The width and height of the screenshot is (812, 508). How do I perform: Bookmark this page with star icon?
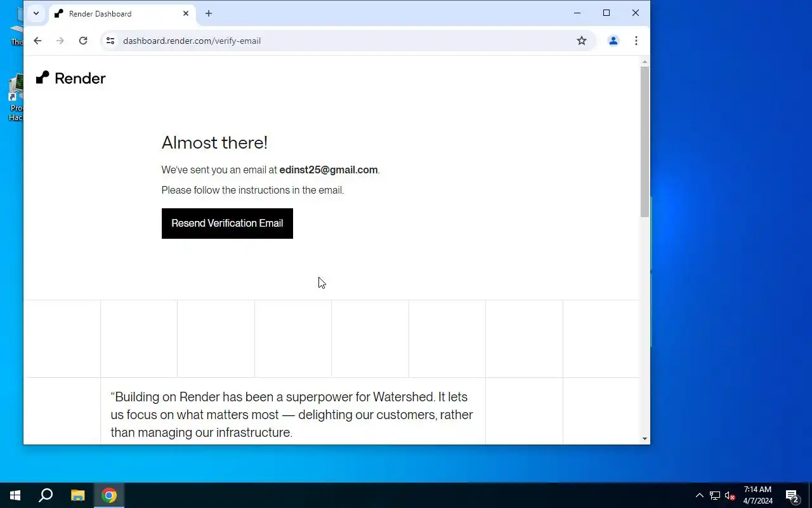[x=582, y=41]
